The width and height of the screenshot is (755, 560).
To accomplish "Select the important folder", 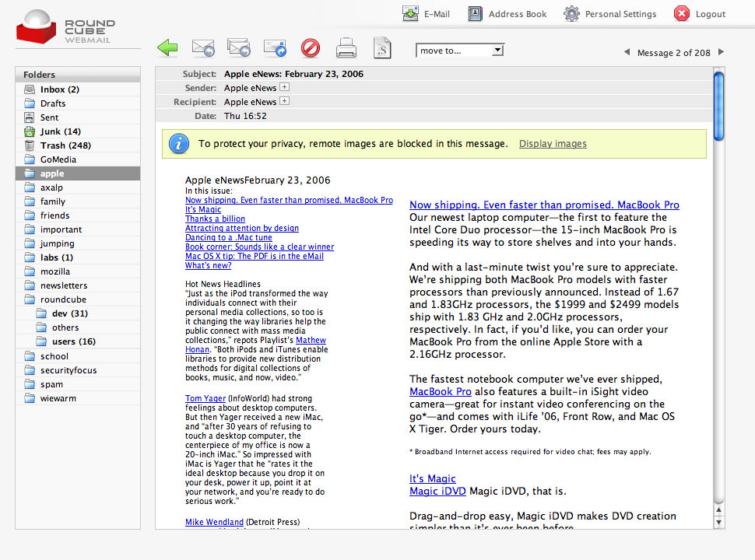I will 78,229.
